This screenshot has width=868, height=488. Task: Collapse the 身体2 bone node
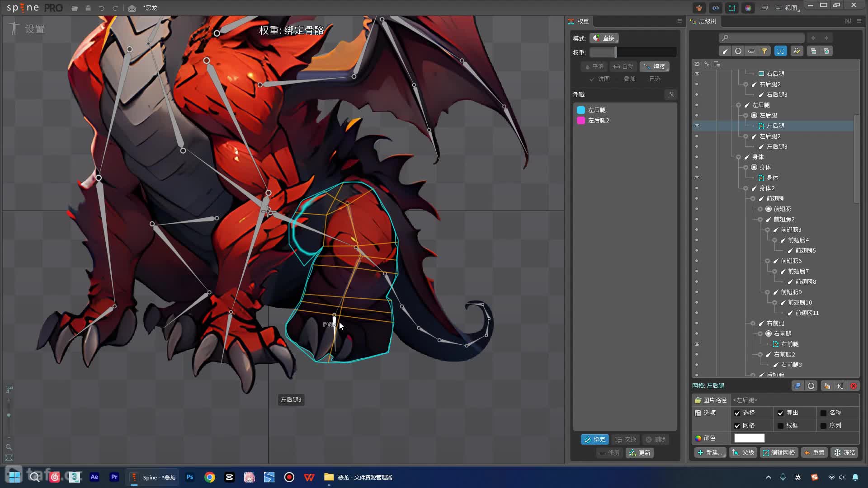click(746, 188)
